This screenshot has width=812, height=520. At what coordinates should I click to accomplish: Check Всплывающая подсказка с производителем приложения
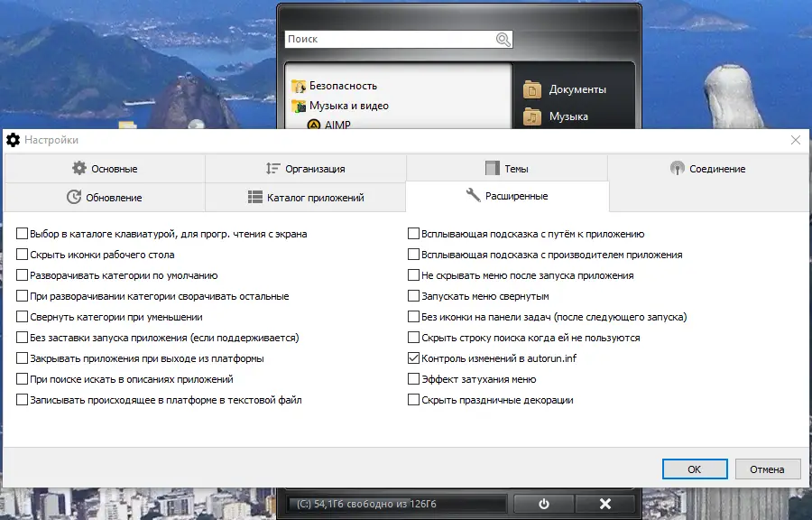(x=413, y=255)
